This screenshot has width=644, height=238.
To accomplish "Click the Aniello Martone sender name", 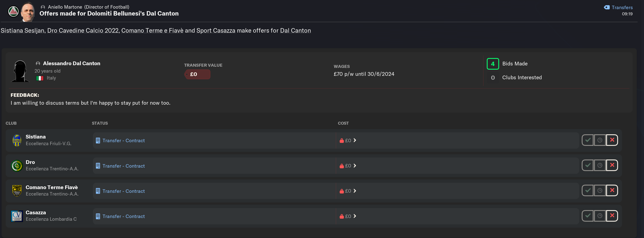I will (65, 7).
